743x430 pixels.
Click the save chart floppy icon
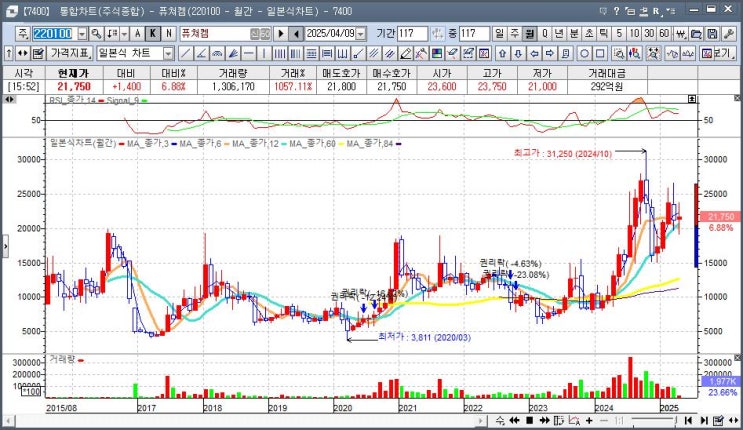click(712, 34)
